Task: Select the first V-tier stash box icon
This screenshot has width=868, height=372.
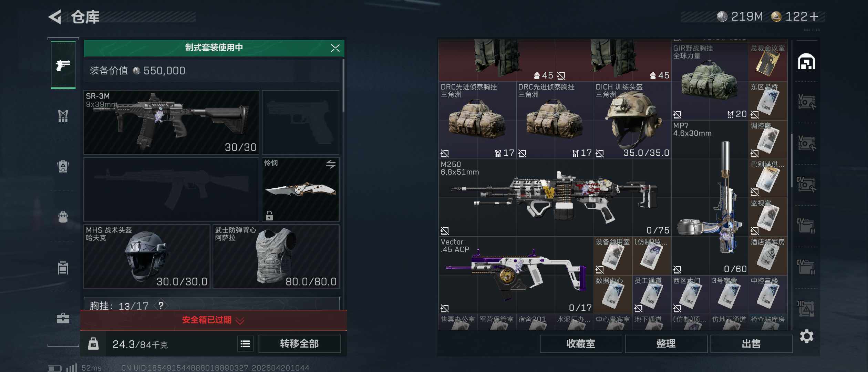Action: tap(806, 102)
